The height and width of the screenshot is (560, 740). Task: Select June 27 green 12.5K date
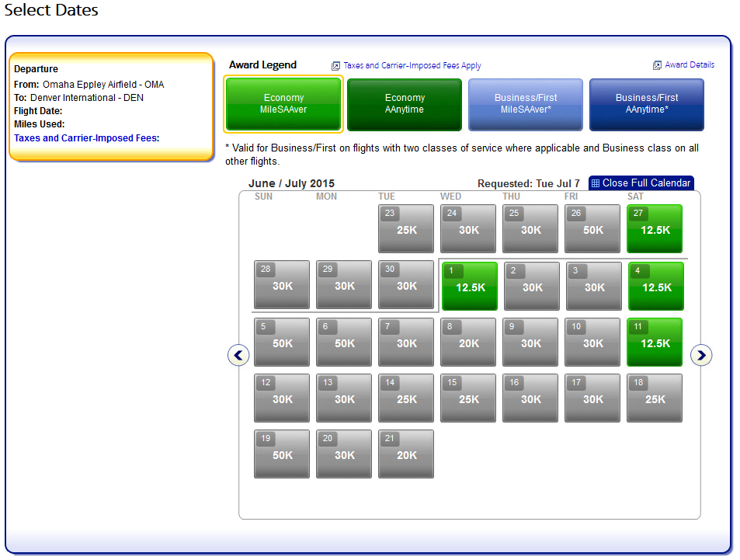(x=655, y=229)
